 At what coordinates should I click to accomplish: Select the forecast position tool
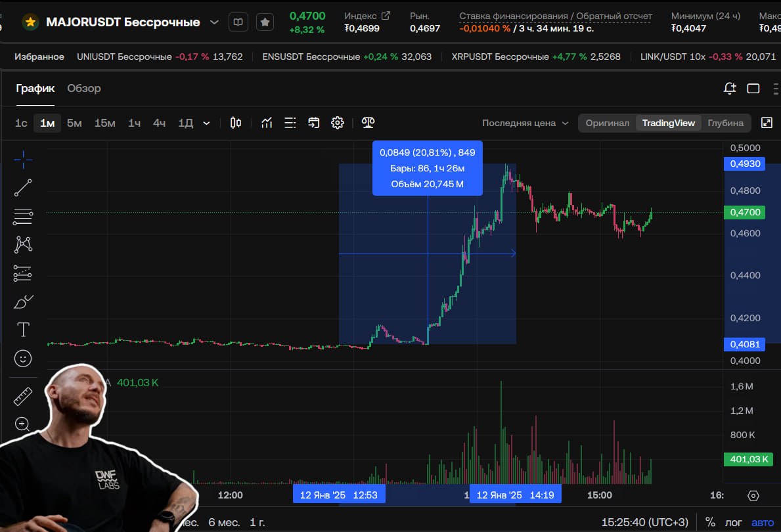pyautogui.click(x=23, y=273)
